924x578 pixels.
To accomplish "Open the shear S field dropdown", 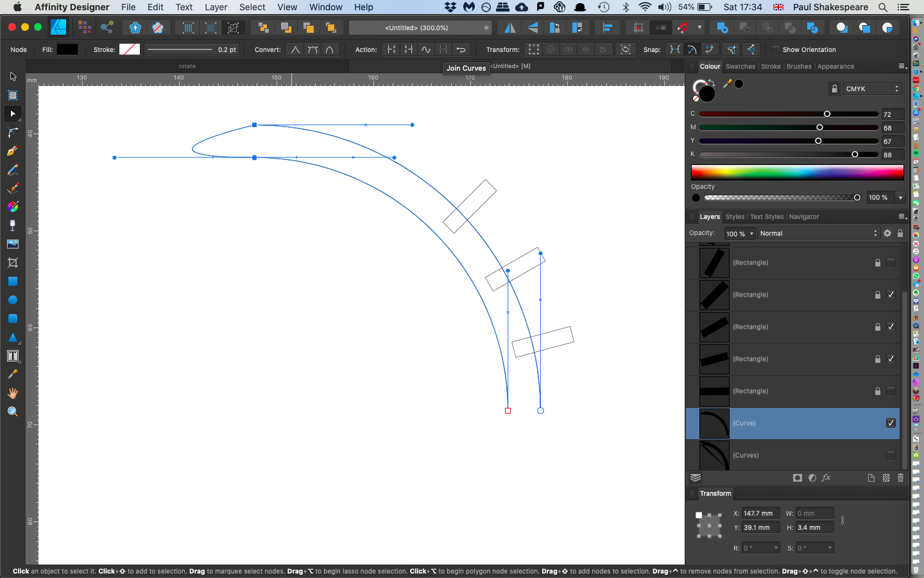I will 830,548.
